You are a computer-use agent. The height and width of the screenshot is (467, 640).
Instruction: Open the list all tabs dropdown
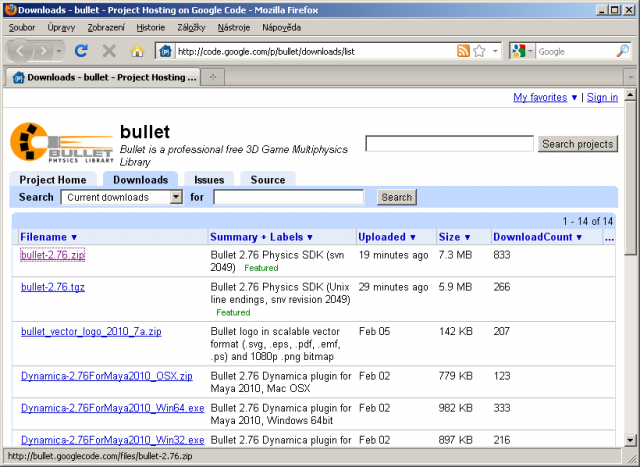pyautogui.click(x=631, y=77)
